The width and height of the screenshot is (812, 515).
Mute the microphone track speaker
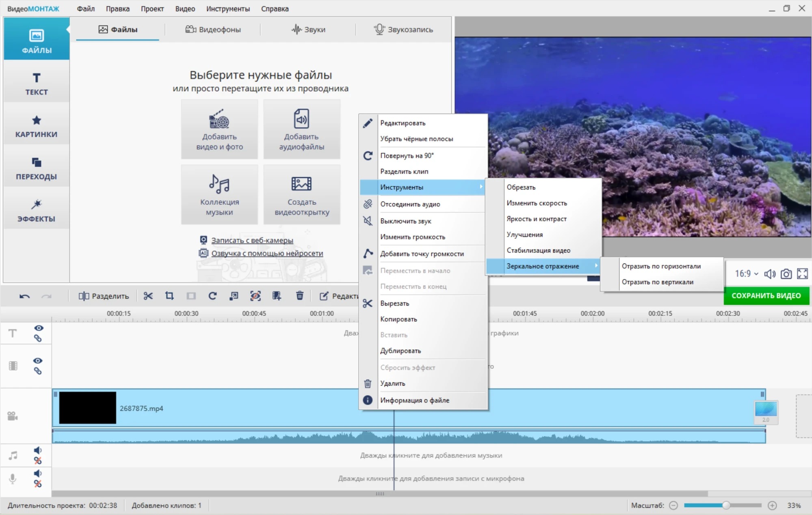pyautogui.click(x=38, y=473)
